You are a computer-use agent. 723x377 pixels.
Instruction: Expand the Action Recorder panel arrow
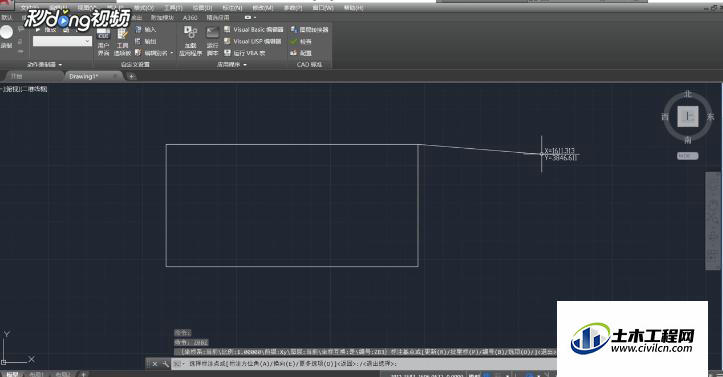point(60,65)
